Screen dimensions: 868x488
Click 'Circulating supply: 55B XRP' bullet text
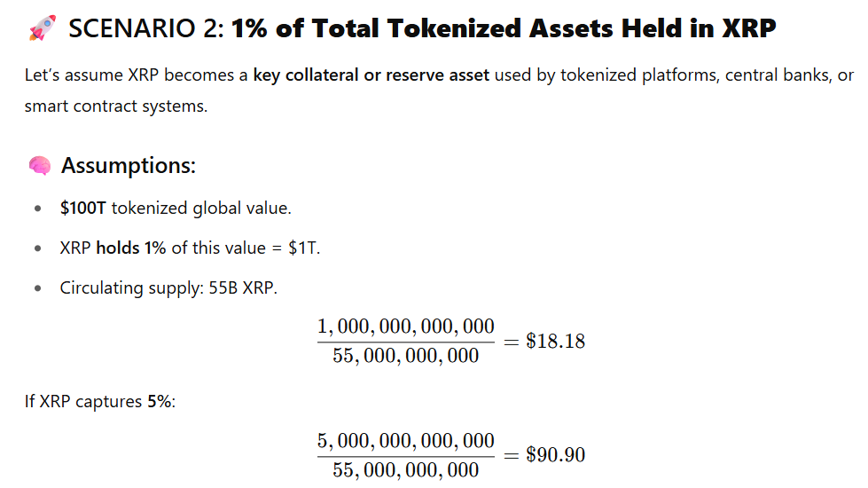(168, 288)
